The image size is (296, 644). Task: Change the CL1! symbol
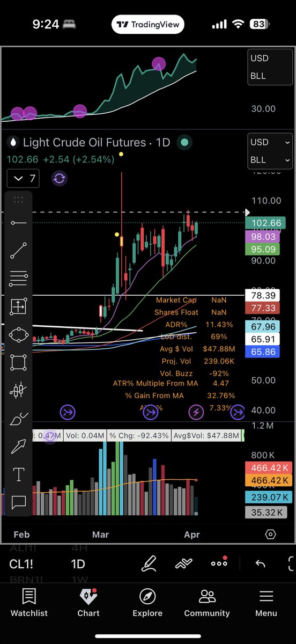click(x=21, y=565)
